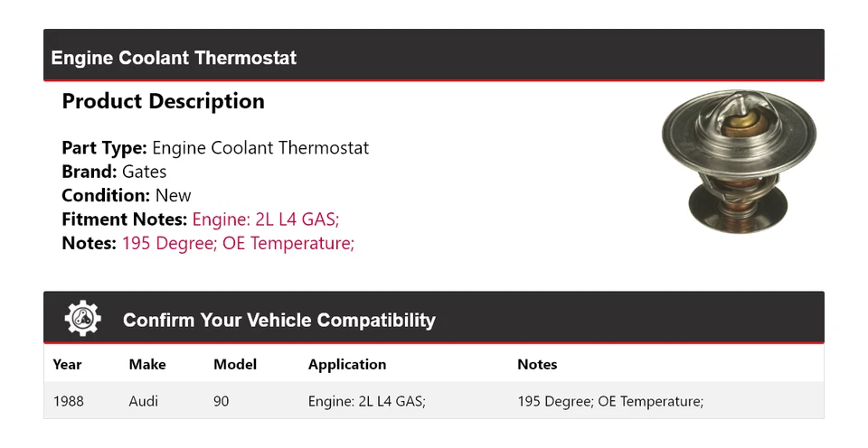Click the Part Type label
The width and height of the screenshot is (868, 448).
coord(104,148)
